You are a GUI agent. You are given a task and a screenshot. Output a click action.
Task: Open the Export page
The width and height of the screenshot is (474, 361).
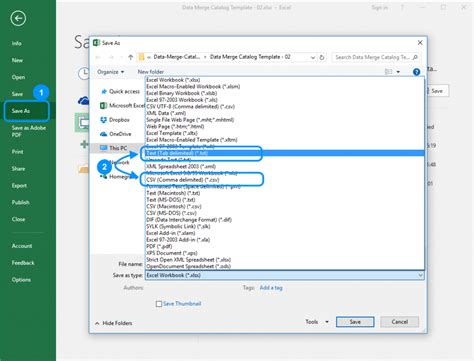[19, 185]
